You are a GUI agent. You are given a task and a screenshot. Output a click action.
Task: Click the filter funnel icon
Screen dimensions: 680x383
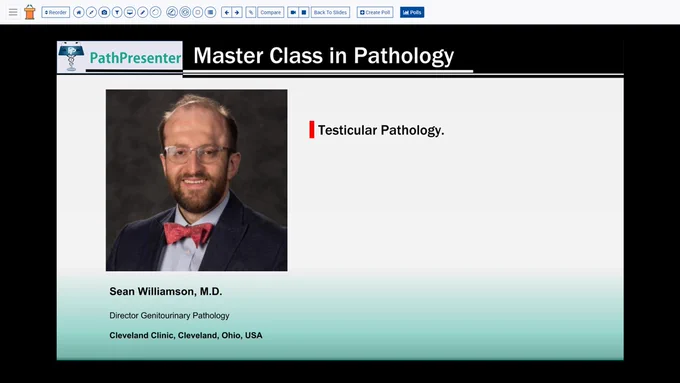coord(117,12)
